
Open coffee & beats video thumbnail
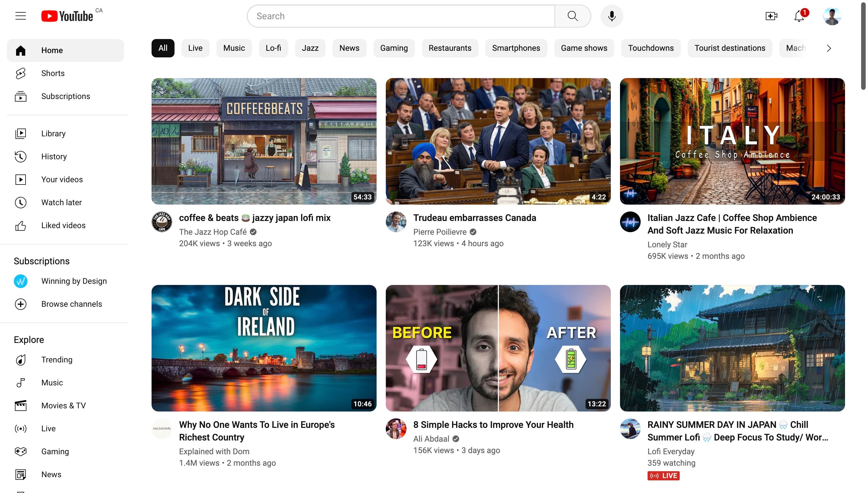(x=264, y=141)
